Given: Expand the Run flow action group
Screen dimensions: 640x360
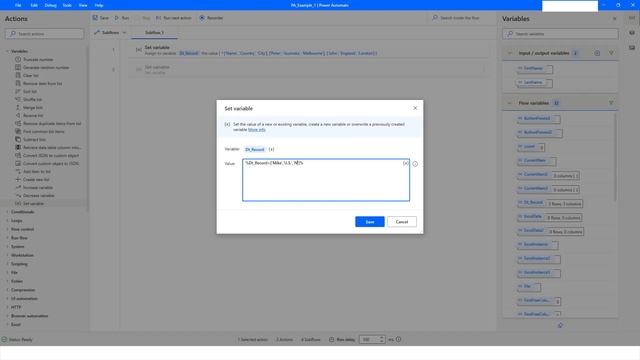Looking at the screenshot, I should coord(7,238).
